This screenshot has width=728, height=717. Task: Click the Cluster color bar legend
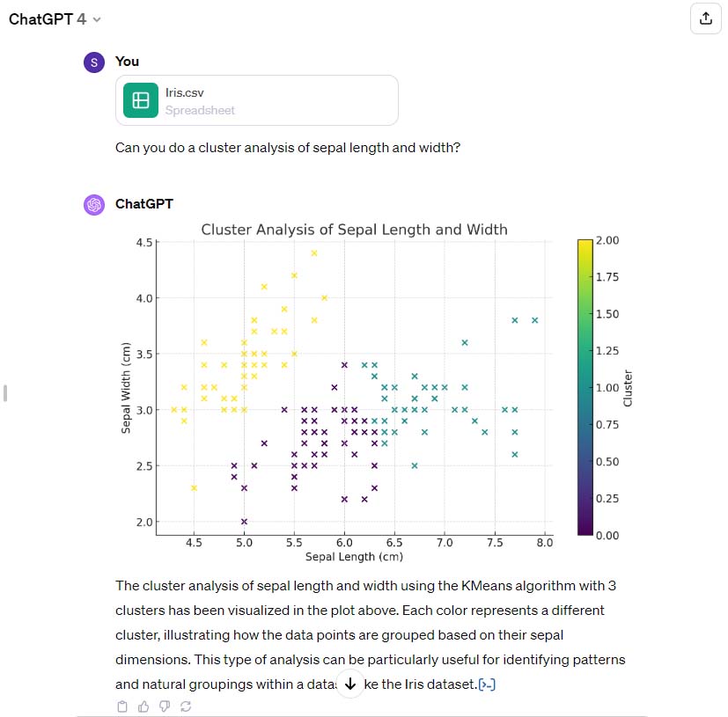pos(585,387)
